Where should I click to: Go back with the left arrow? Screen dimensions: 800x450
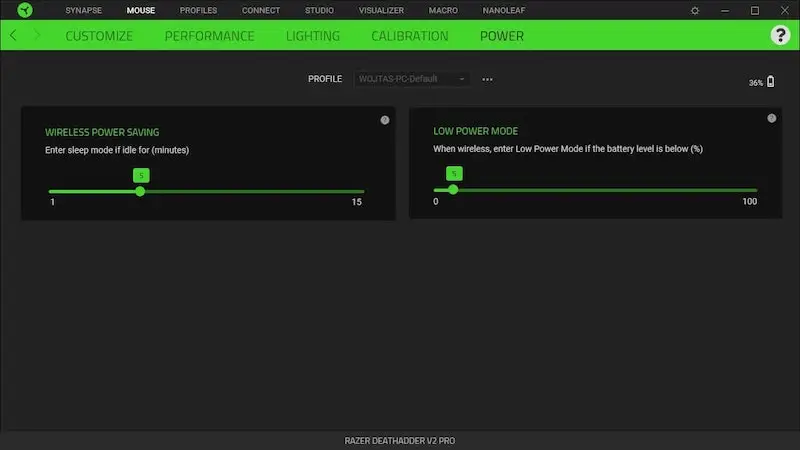click(x=13, y=35)
